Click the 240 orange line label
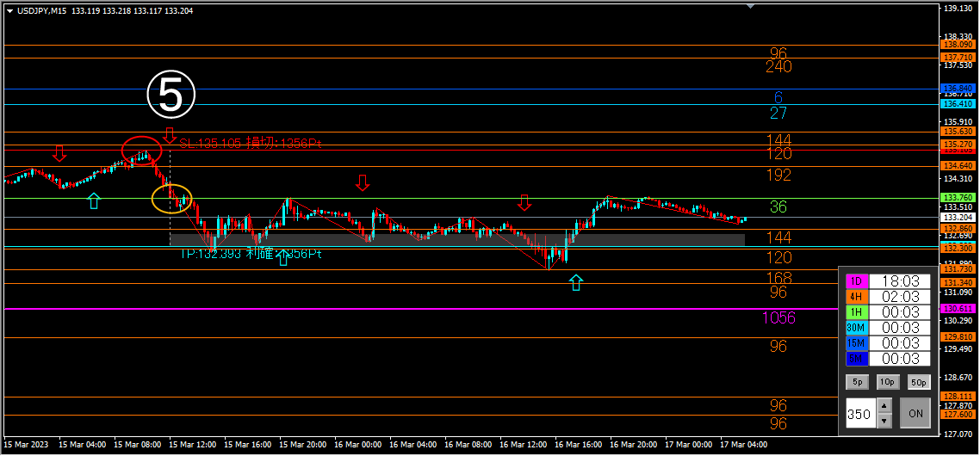The height and width of the screenshot is (456, 980). click(x=778, y=67)
